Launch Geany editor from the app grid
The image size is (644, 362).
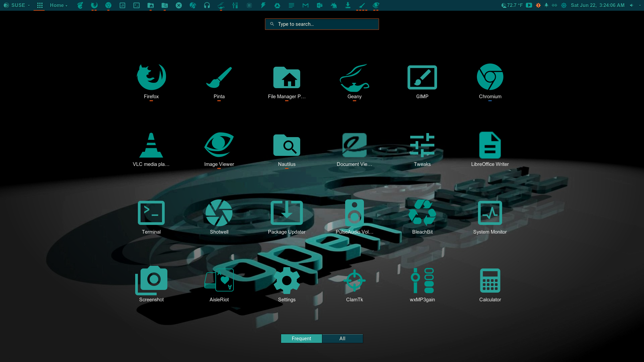tap(355, 81)
